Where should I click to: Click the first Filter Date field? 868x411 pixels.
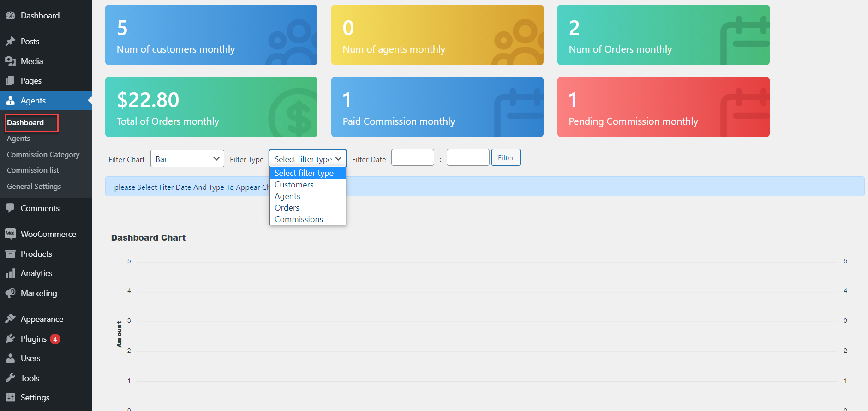[413, 157]
